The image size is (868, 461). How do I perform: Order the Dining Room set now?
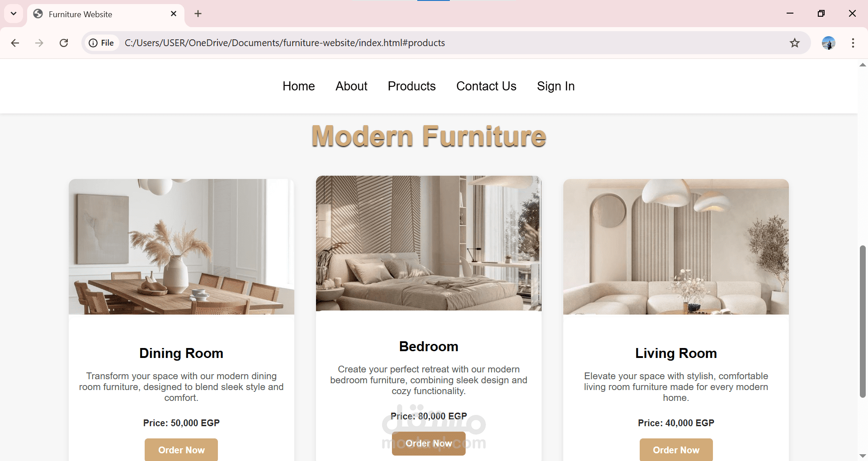[x=181, y=450]
